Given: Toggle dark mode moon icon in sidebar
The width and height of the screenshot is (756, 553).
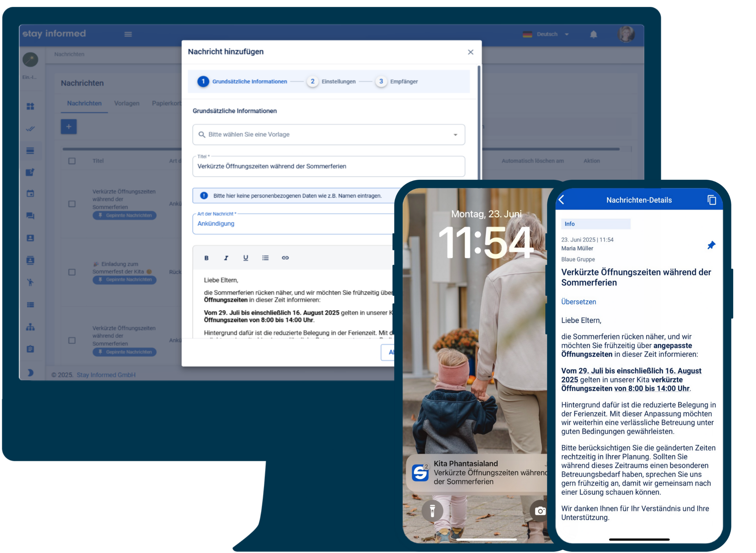Looking at the screenshot, I should coord(30,373).
